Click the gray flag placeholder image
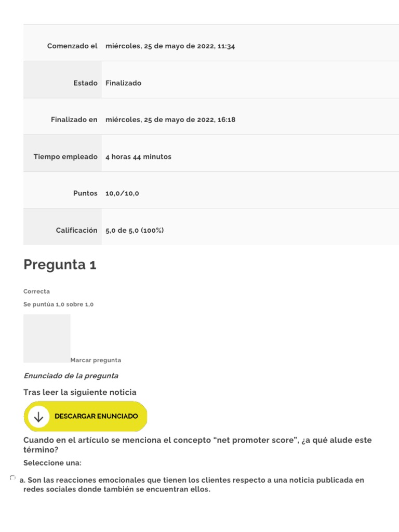Viewport: 399px width, 532px height. (x=47, y=338)
